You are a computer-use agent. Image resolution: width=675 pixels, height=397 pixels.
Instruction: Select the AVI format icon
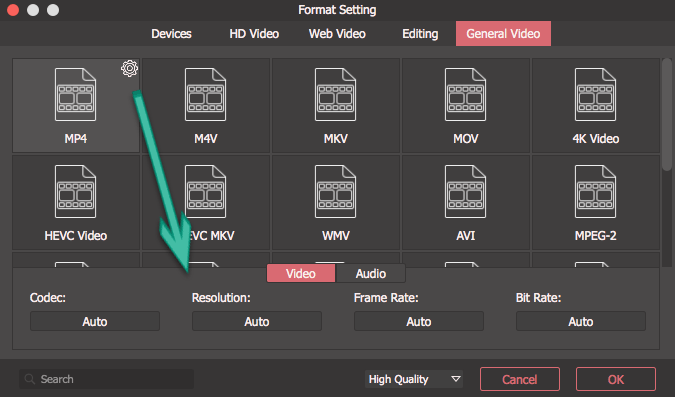tap(465, 192)
